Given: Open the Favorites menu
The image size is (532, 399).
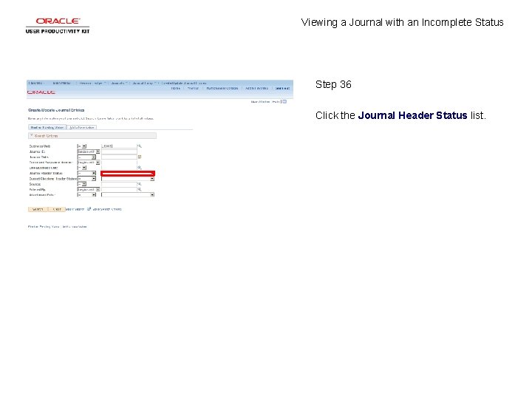Looking at the screenshot, I should (x=35, y=83).
